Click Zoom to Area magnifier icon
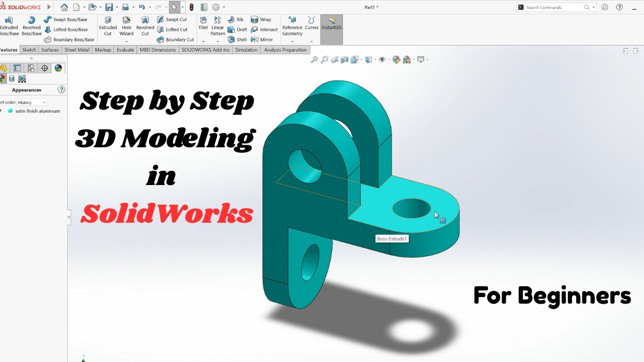The width and height of the screenshot is (644, 362). [x=325, y=60]
